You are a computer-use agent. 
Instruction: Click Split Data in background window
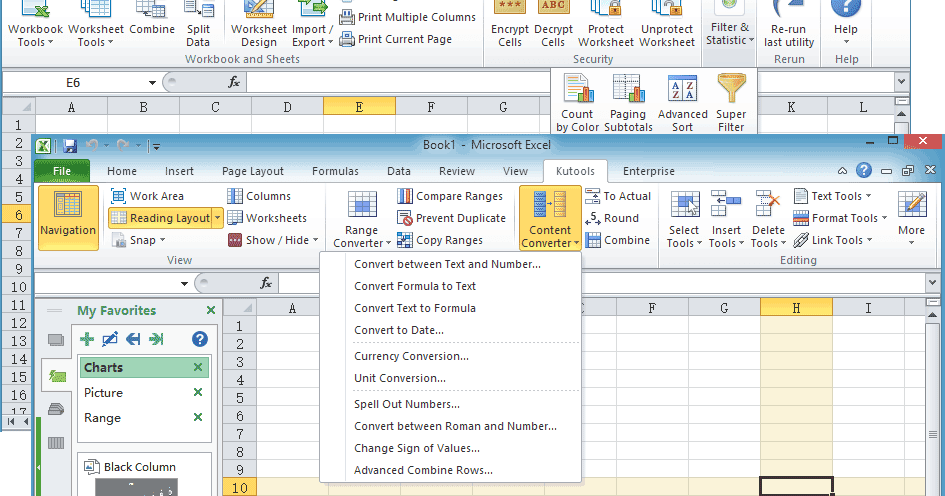[x=198, y=24]
